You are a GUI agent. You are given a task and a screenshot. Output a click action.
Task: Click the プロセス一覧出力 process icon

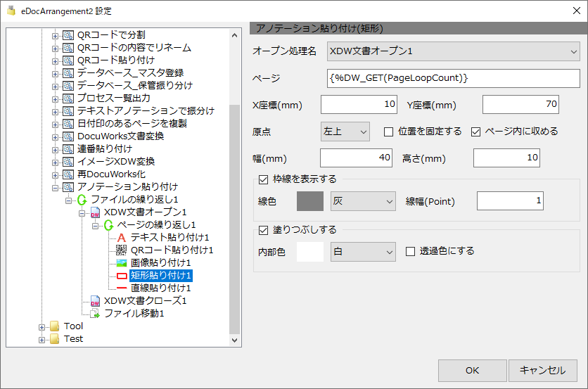point(68,98)
